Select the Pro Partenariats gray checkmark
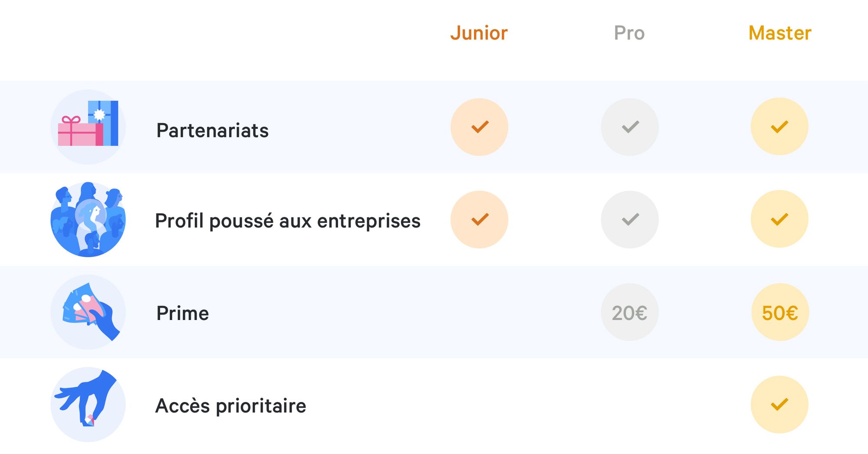This screenshot has width=868, height=454. point(630,127)
